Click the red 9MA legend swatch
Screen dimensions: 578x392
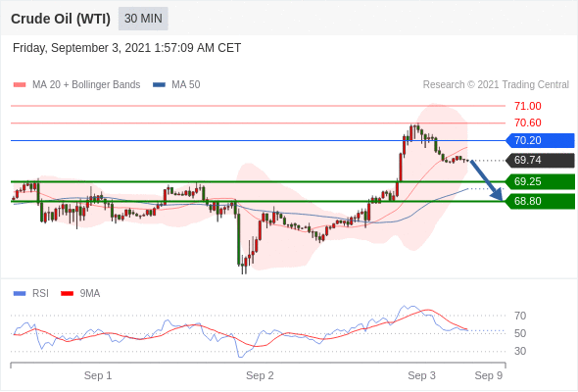click(67, 294)
